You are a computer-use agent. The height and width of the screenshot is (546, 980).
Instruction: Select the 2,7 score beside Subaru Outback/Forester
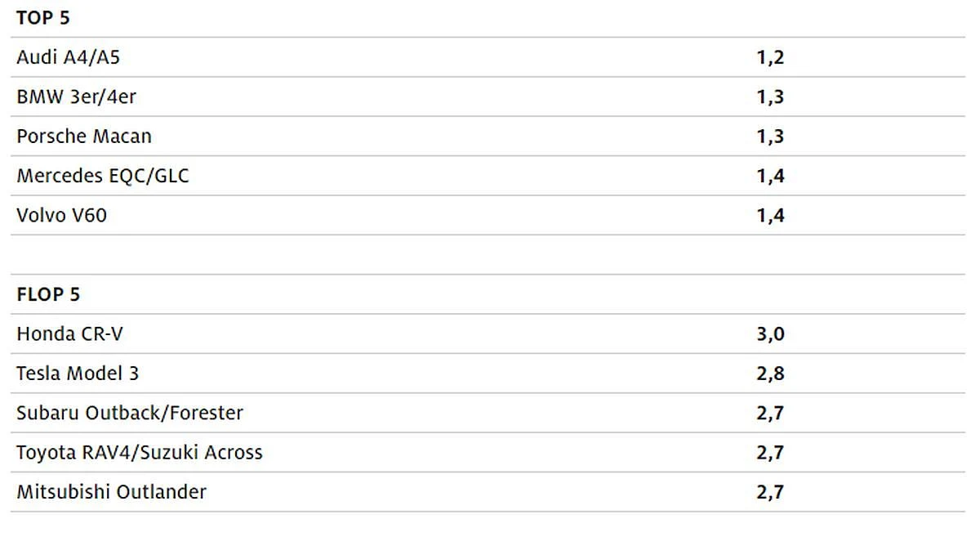tap(770, 413)
